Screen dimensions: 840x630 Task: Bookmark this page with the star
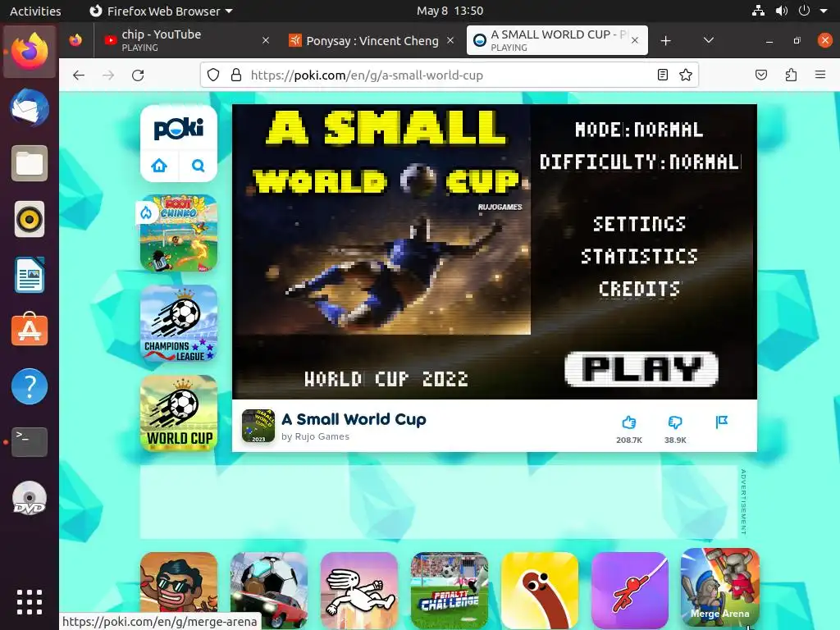tap(686, 75)
